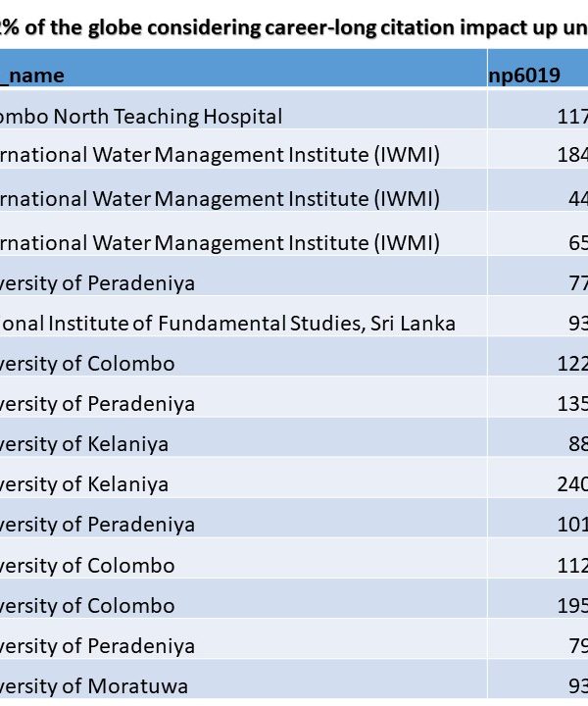The height and width of the screenshot is (706, 588).
Task: Select the National Institute of Fundamental Studies cell
Action: point(227,324)
